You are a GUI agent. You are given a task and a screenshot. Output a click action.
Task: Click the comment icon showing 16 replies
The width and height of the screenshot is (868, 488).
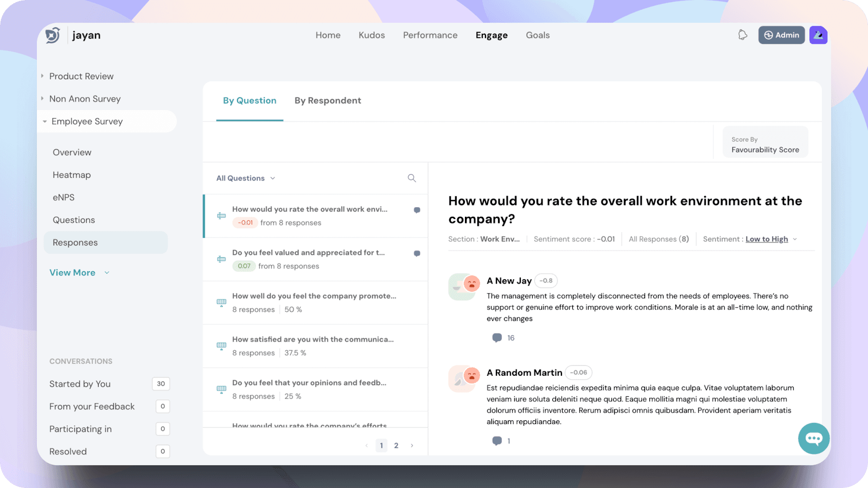point(497,338)
